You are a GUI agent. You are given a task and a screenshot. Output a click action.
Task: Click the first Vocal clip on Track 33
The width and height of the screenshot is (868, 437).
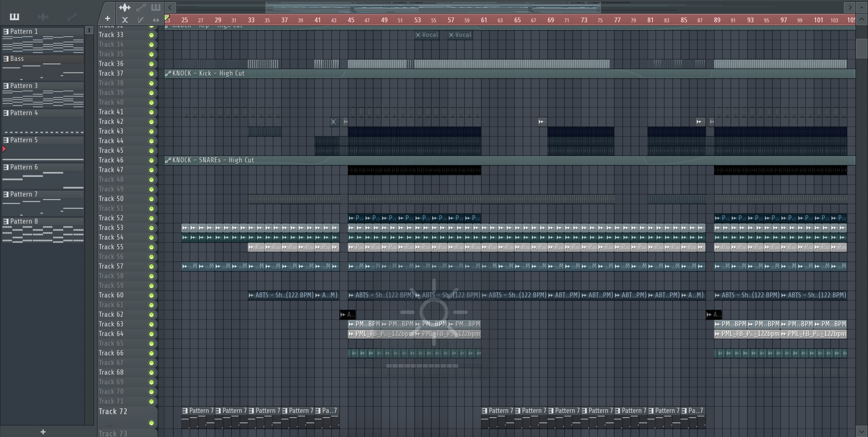point(427,35)
